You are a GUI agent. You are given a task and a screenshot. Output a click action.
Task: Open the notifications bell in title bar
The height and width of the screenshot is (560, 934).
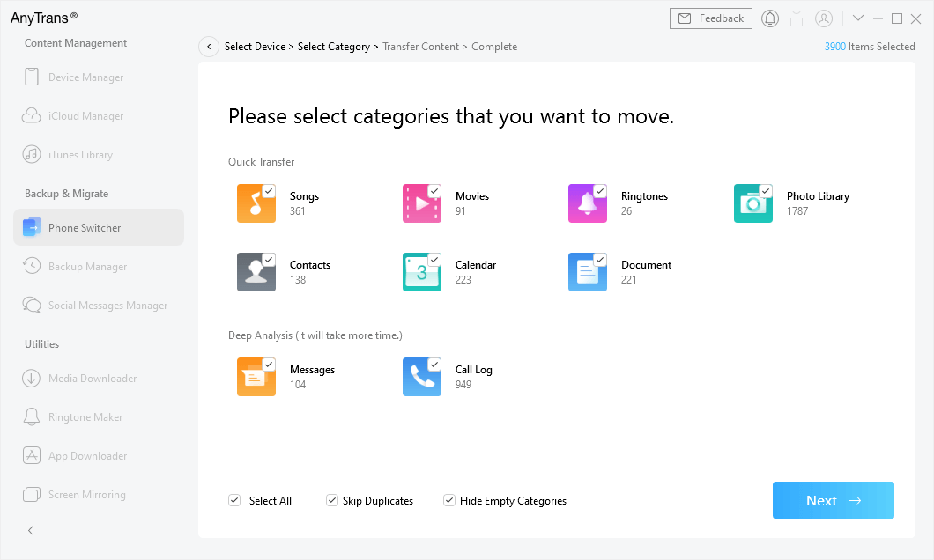[770, 18]
